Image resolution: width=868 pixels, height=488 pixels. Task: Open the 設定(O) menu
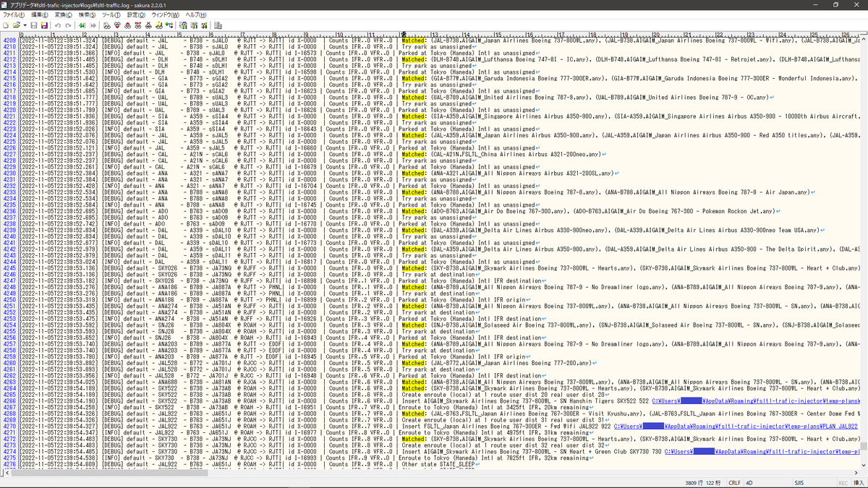point(136,14)
